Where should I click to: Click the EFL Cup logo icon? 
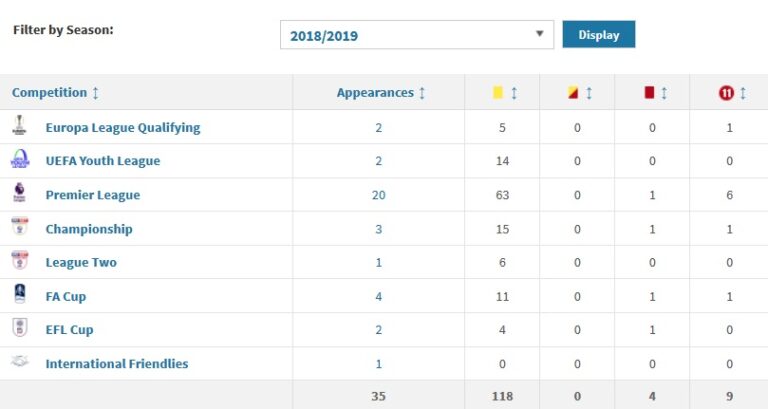pyautogui.click(x=20, y=329)
